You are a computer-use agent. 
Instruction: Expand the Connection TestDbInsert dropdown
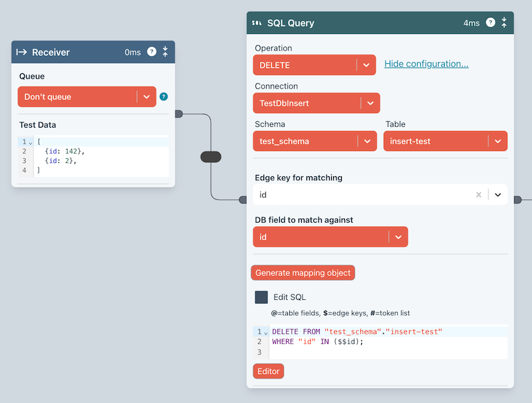coord(370,103)
